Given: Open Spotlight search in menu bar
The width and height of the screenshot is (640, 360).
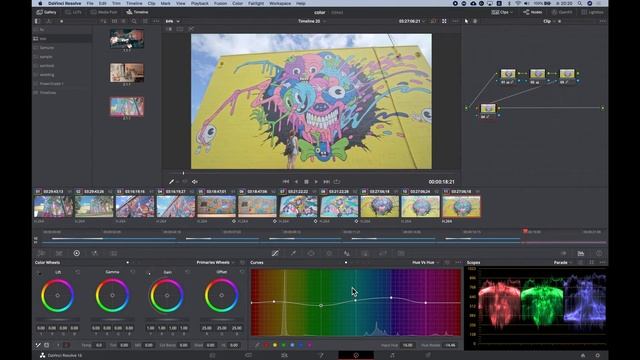Looking at the screenshot, I should tap(580, 3).
